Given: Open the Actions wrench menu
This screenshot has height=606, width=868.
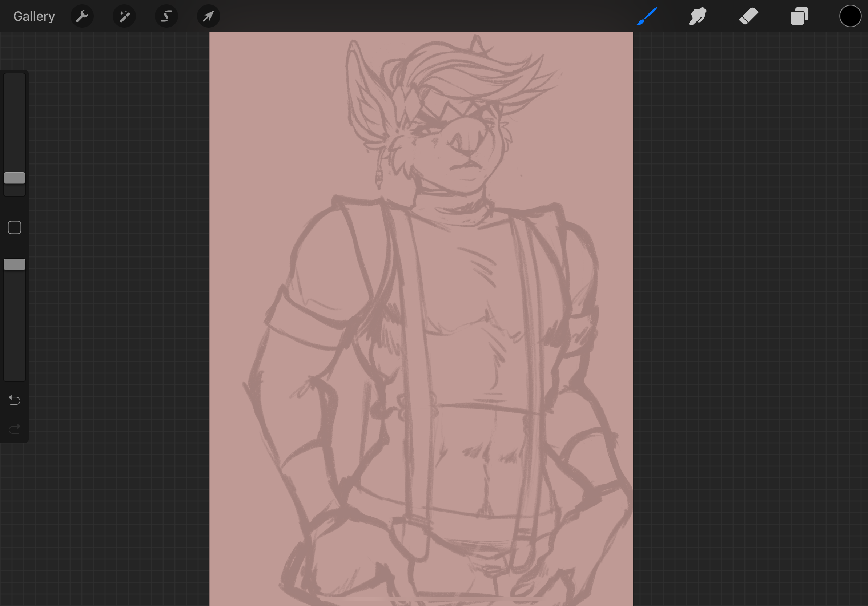Looking at the screenshot, I should [x=82, y=16].
